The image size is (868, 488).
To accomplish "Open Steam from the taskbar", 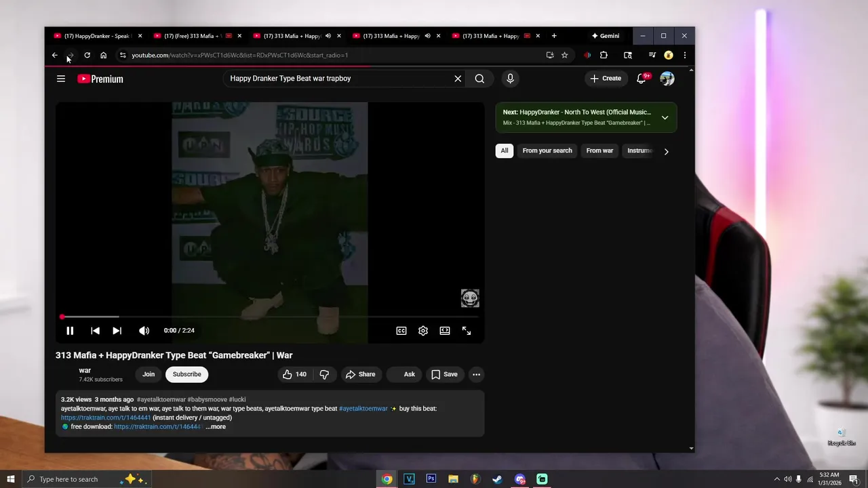I will pyautogui.click(x=497, y=479).
